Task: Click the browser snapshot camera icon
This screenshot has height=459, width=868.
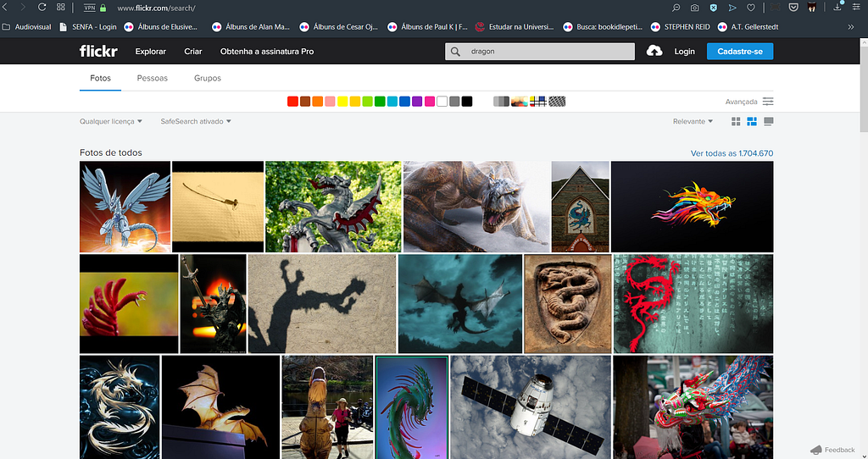Action: click(694, 8)
